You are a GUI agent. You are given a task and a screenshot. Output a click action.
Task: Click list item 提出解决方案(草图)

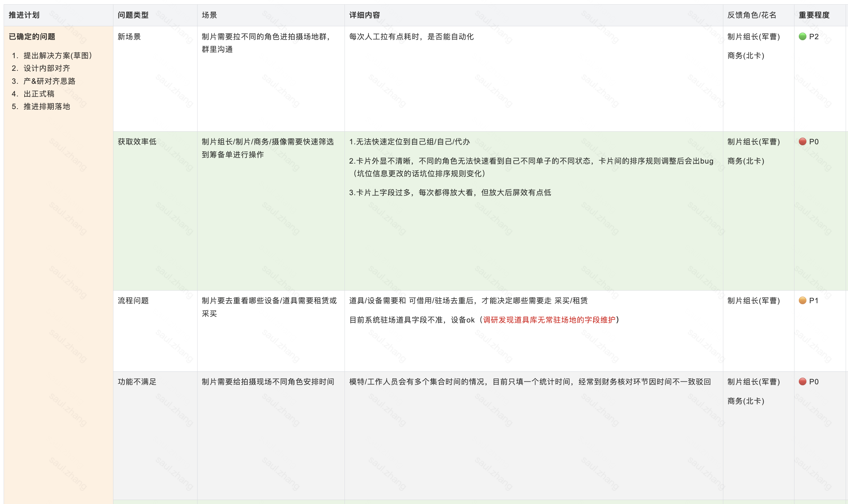point(58,56)
